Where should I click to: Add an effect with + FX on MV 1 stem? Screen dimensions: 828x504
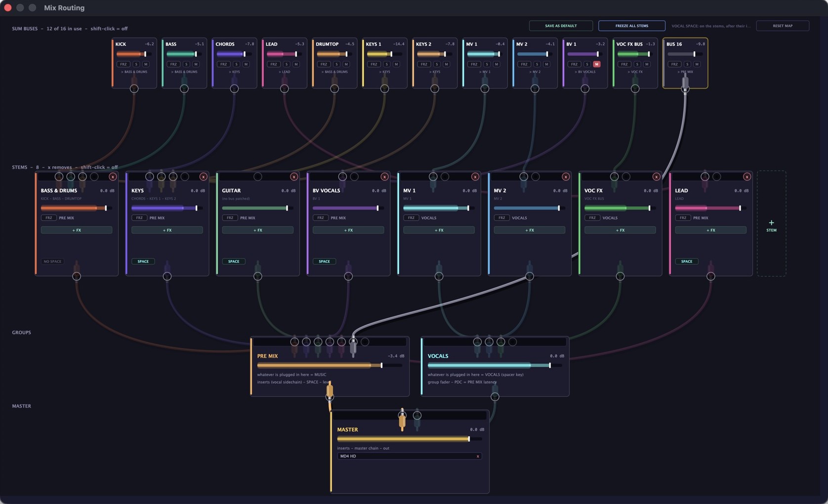(x=439, y=230)
